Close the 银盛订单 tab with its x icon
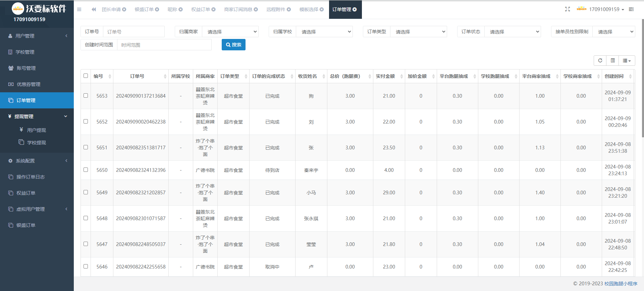The width and height of the screenshot is (644, 291). point(157,9)
